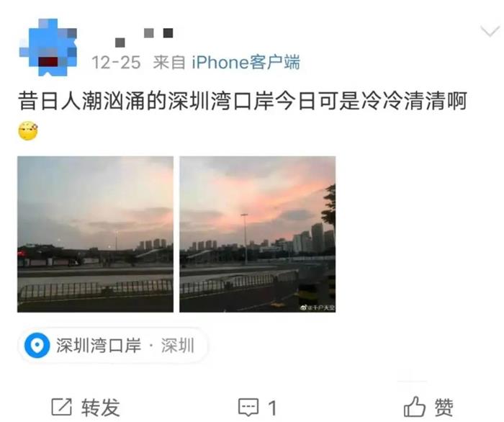Like the post with thumbs-up icon
The image size is (504, 422).
(x=415, y=406)
